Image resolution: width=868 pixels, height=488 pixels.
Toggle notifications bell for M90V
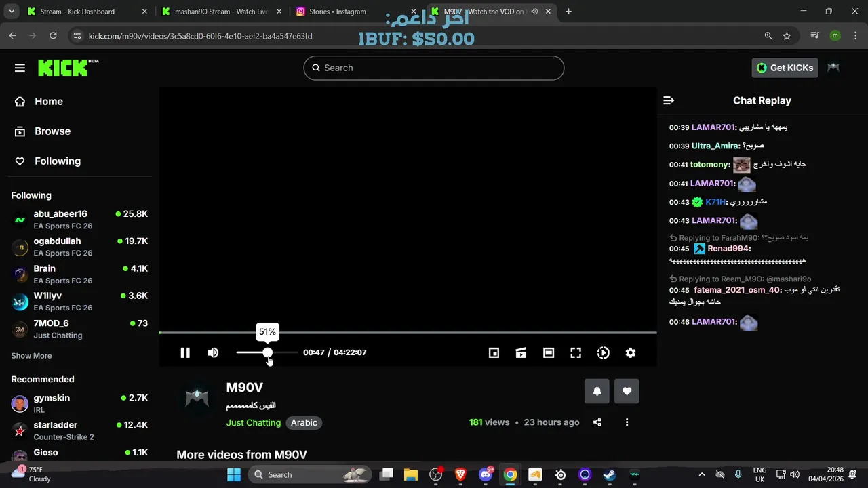pyautogui.click(x=597, y=391)
